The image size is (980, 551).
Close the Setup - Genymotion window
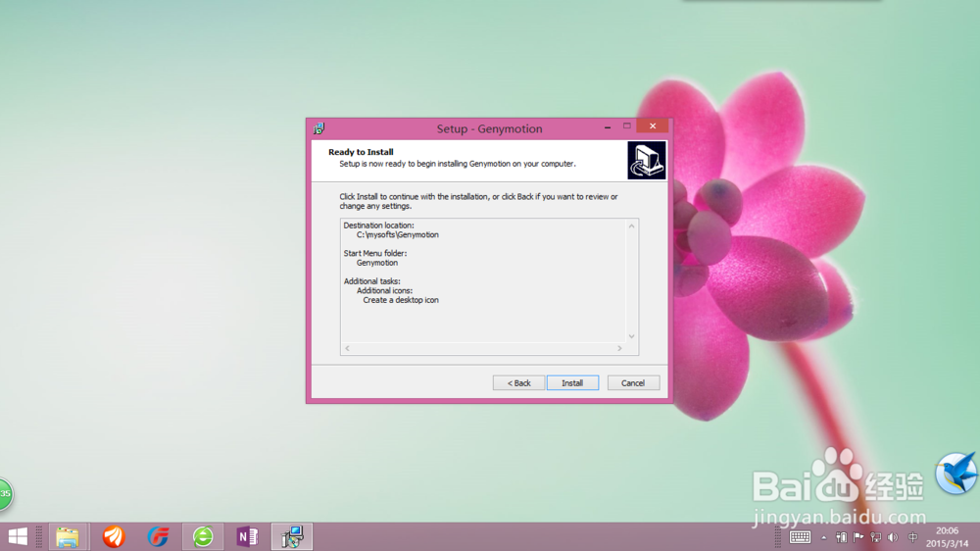coord(653,126)
